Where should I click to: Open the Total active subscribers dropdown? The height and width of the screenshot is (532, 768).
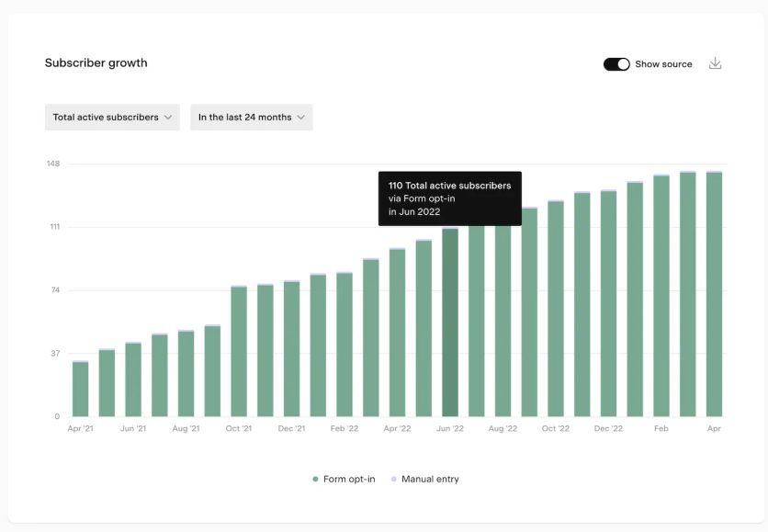tap(112, 117)
